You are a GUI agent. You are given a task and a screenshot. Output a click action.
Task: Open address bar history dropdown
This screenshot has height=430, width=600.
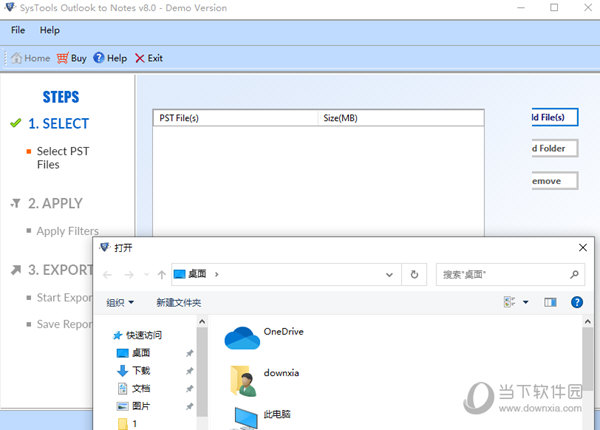(x=390, y=275)
